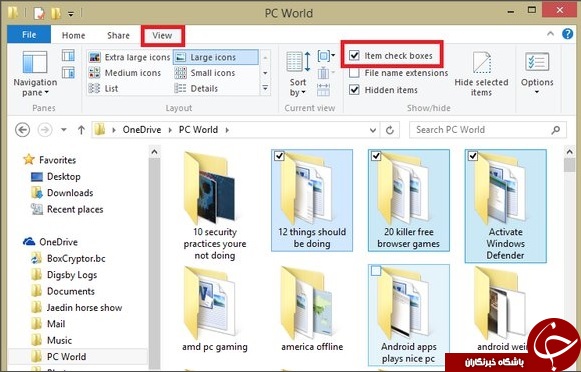Change layout to Details

point(196,89)
